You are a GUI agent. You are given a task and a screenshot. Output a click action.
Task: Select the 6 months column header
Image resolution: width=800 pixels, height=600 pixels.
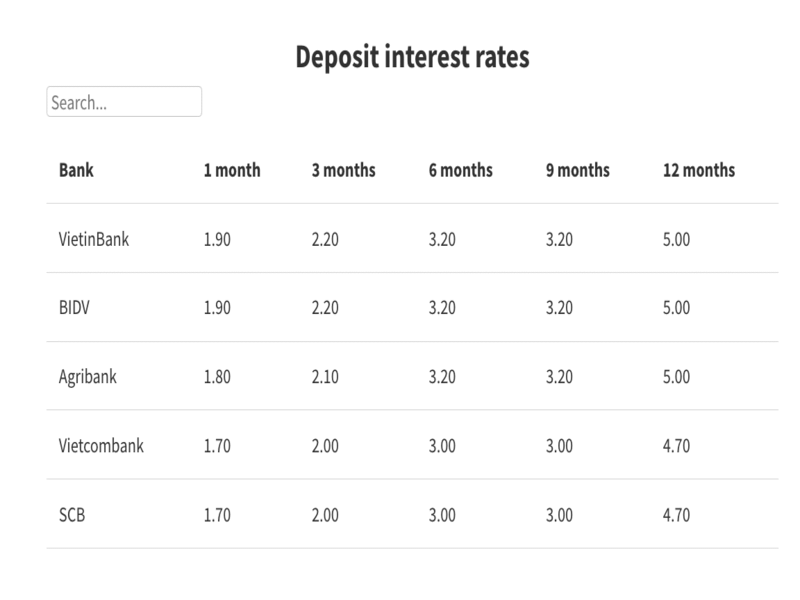coord(460,170)
